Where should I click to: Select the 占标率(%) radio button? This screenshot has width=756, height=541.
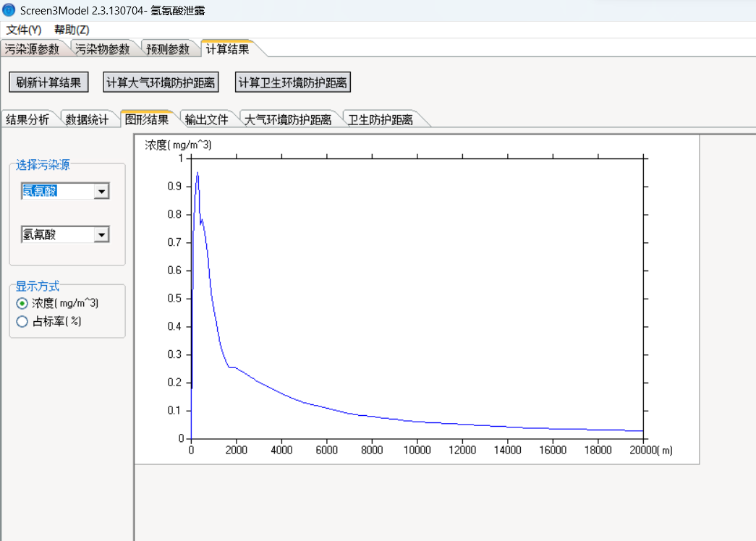pyautogui.click(x=22, y=322)
